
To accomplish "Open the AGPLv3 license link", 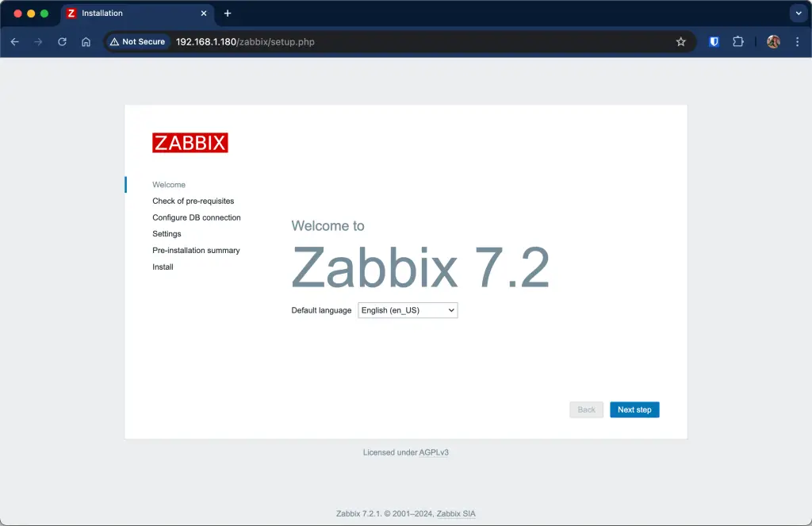I will 433,452.
